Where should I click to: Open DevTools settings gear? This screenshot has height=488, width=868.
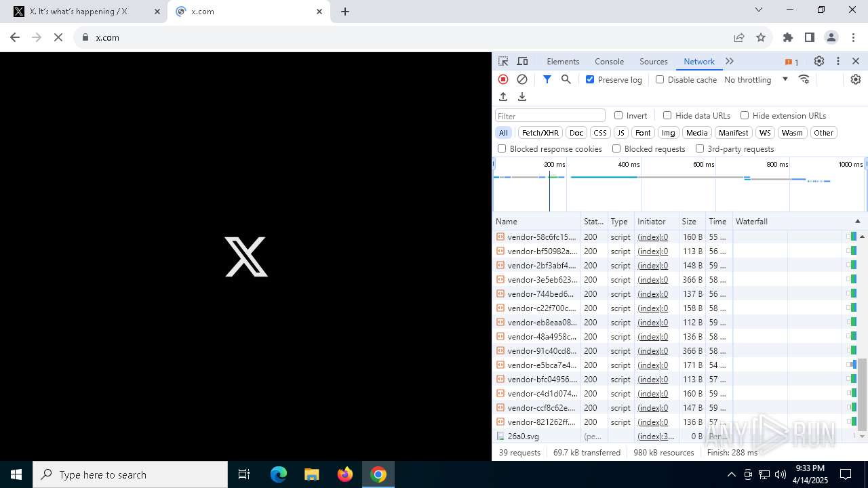pos(819,61)
